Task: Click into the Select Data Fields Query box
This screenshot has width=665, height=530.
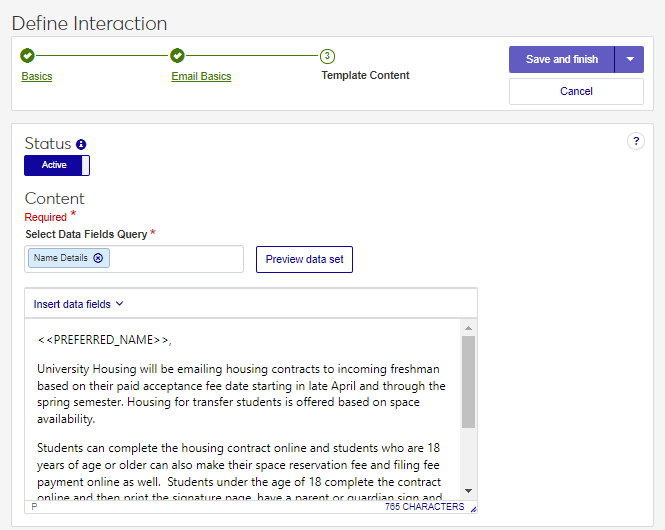Action: [175, 259]
